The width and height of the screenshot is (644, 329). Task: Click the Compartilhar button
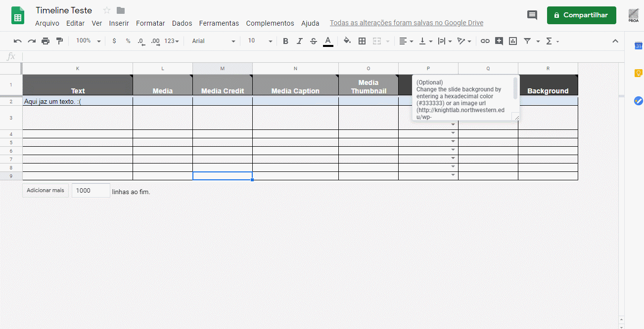(x=582, y=15)
